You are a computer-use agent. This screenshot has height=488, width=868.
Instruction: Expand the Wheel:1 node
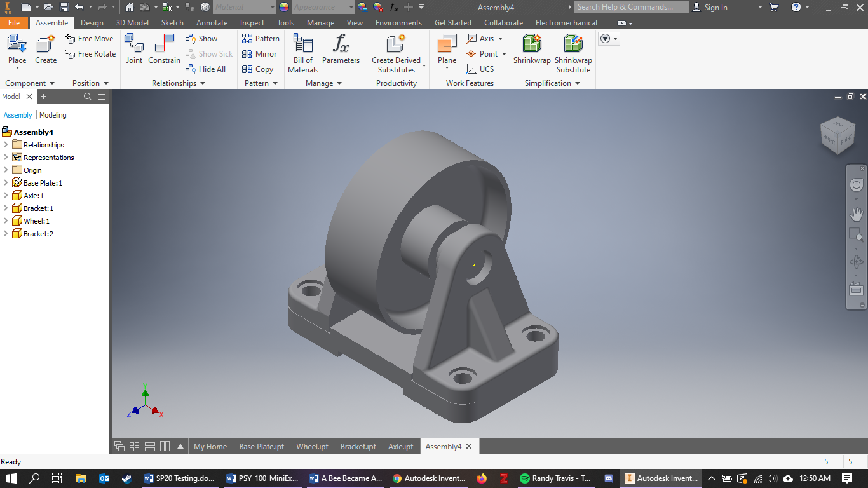click(6, 221)
